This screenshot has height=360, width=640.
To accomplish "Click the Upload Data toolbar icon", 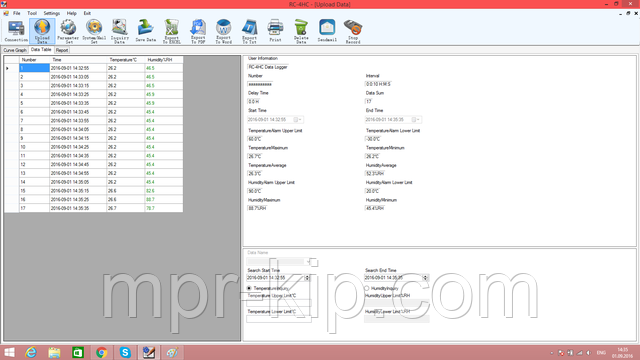I will click(x=42, y=31).
